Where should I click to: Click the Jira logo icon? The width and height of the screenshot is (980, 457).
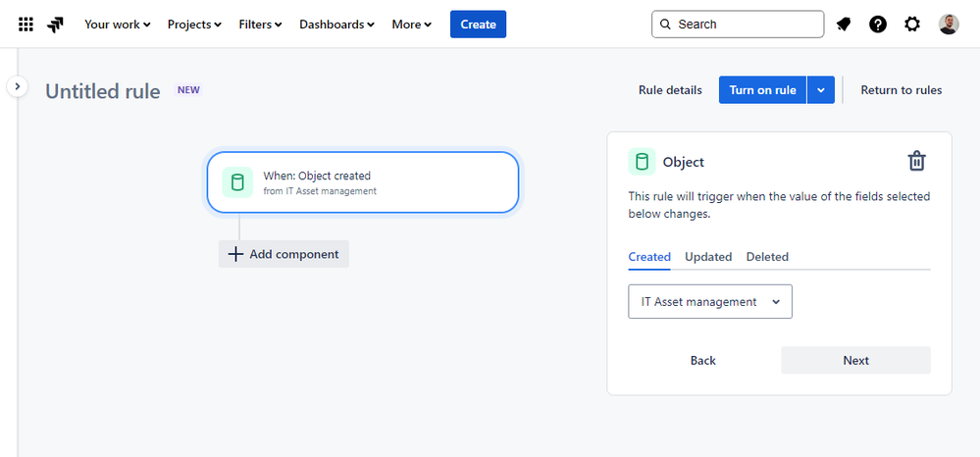pyautogui.click(x=56, y=25)
